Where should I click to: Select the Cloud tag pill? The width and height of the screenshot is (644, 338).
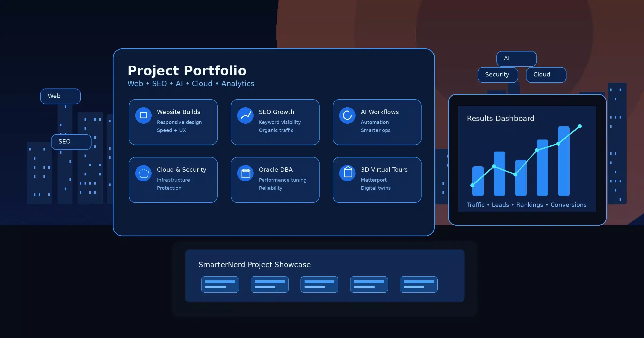tap(546, 75)
